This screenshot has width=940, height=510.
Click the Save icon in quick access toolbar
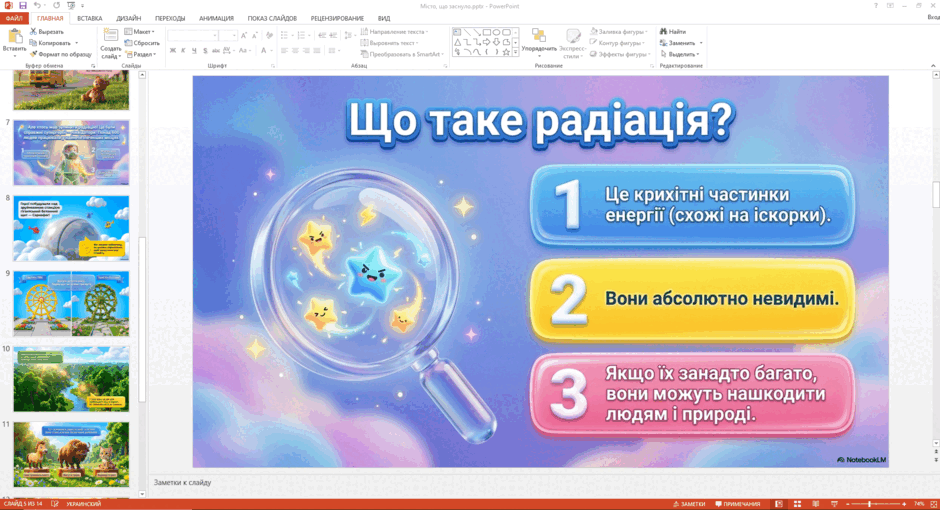(23, 5)
